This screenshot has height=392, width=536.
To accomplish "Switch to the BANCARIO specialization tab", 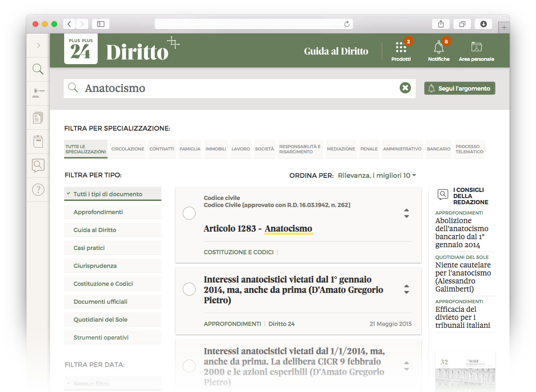I will 439,149.
